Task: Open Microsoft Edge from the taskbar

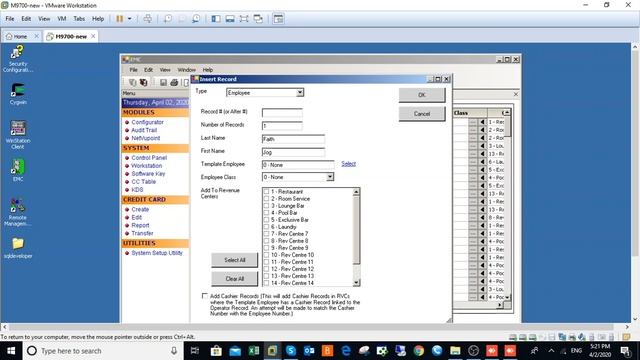Action: [346, 351]
